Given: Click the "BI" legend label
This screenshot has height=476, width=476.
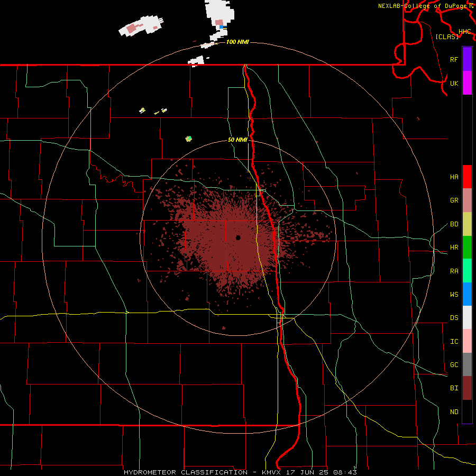Looking at the screenshot, I should tap(454, 388).
